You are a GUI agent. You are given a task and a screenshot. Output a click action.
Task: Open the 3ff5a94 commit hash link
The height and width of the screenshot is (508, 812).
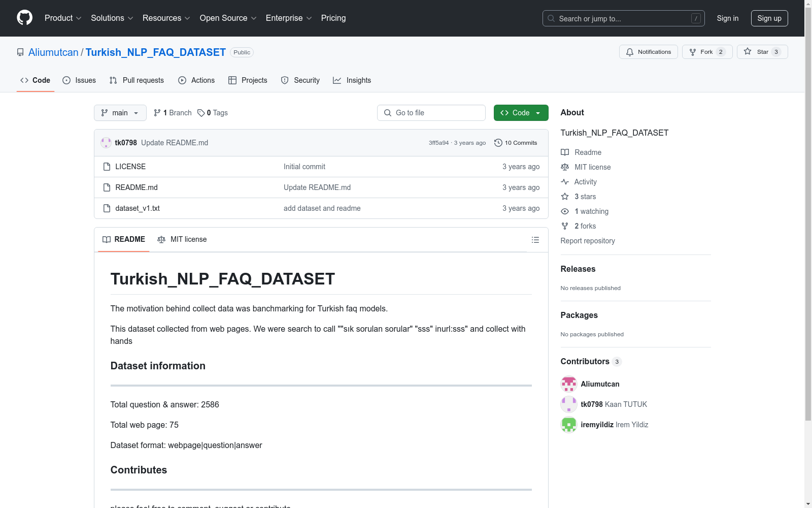pos(439,143)
